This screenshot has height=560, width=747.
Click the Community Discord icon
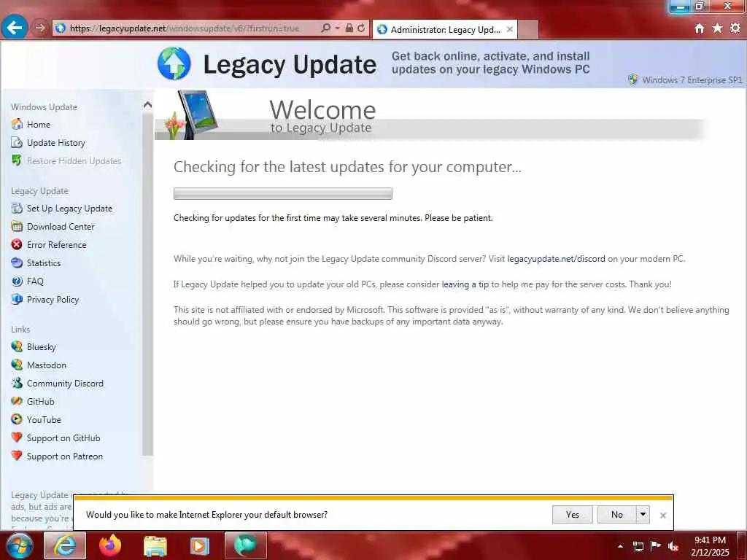[x=17, y=383]
